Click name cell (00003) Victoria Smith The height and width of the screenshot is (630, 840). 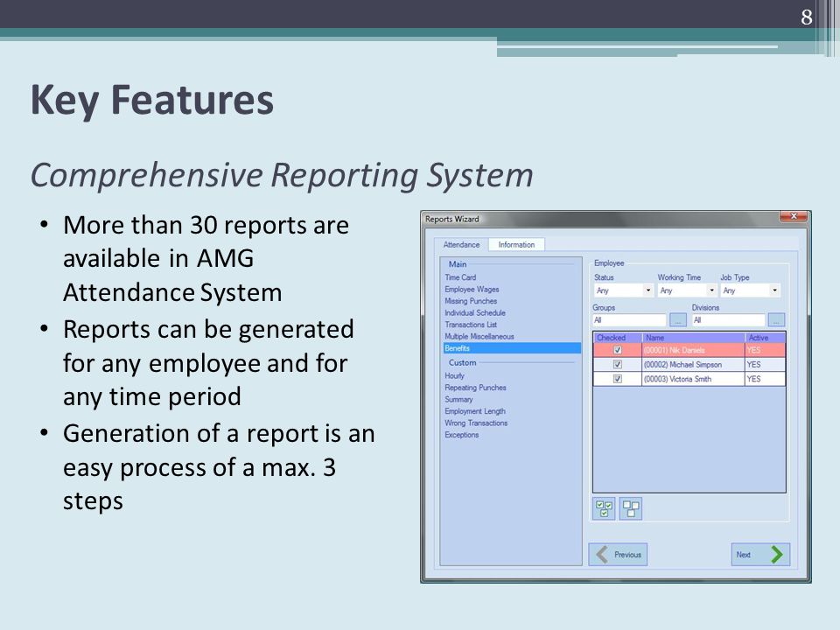coord(693,379)
